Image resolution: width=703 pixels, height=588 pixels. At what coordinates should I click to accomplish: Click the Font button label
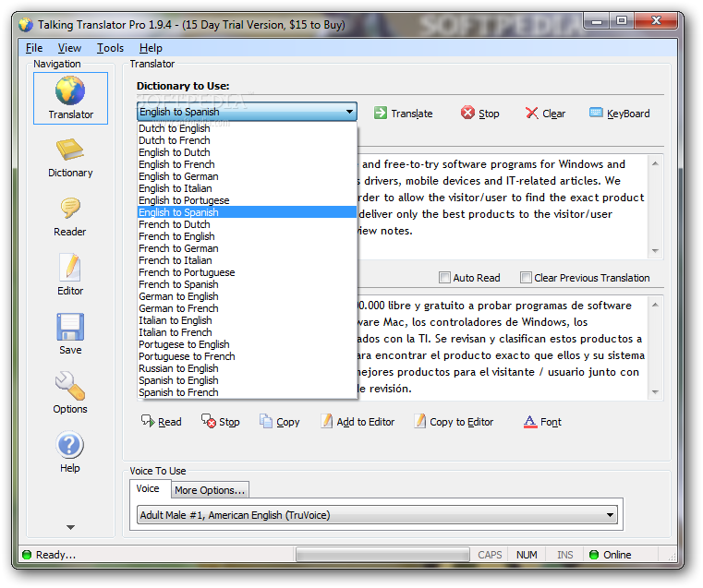click(551, 422)
